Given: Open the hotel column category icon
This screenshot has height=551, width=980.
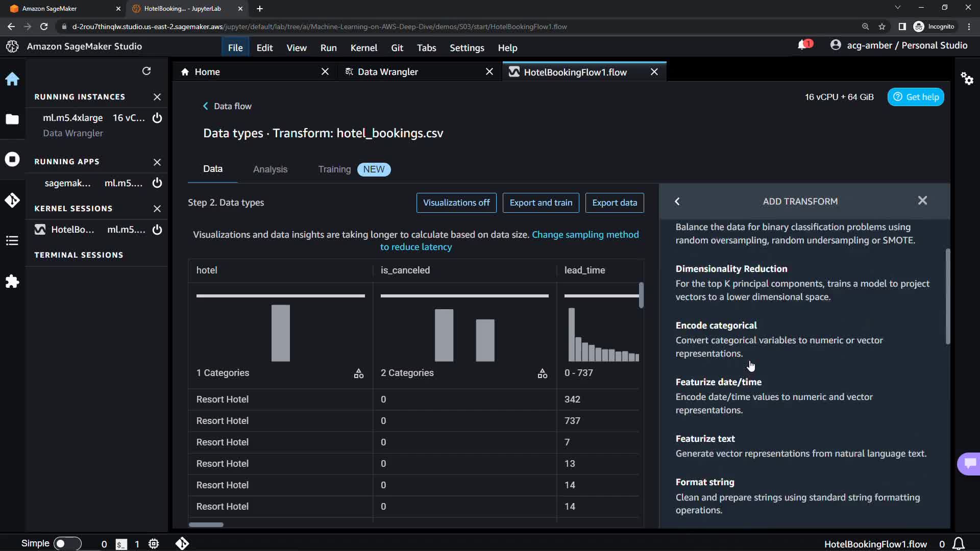Looking at the screenshot, I should tap(359, 373).
